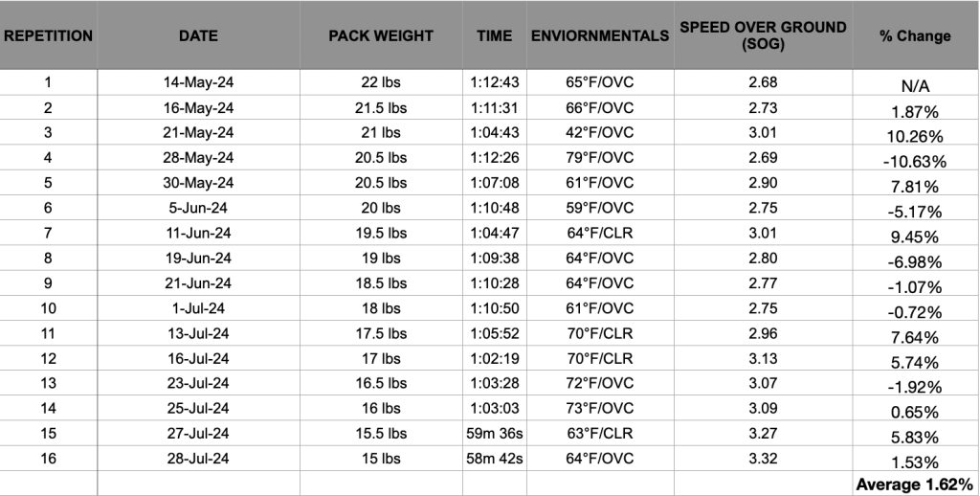This screenshot has height=496, width=980.
Task: Select the 14-May-24 date cell
Action: point(198,82)
